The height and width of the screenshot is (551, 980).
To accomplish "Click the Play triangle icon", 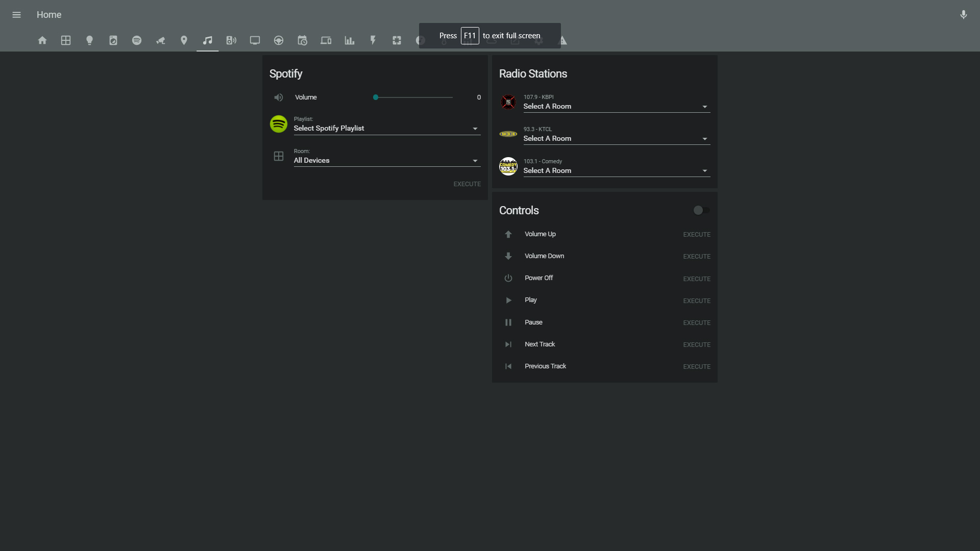I will pos(508,300).
